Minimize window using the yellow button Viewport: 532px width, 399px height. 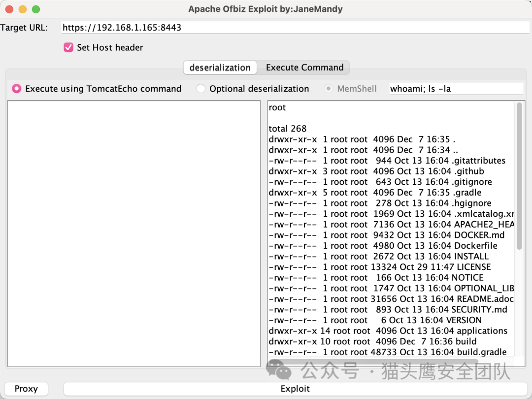(23, 9)
